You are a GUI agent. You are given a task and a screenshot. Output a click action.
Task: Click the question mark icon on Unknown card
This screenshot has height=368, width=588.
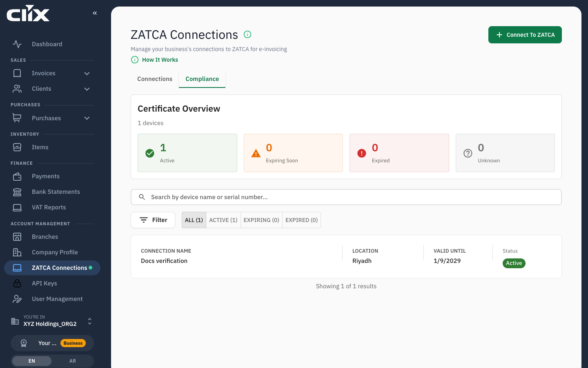(468, 153)
